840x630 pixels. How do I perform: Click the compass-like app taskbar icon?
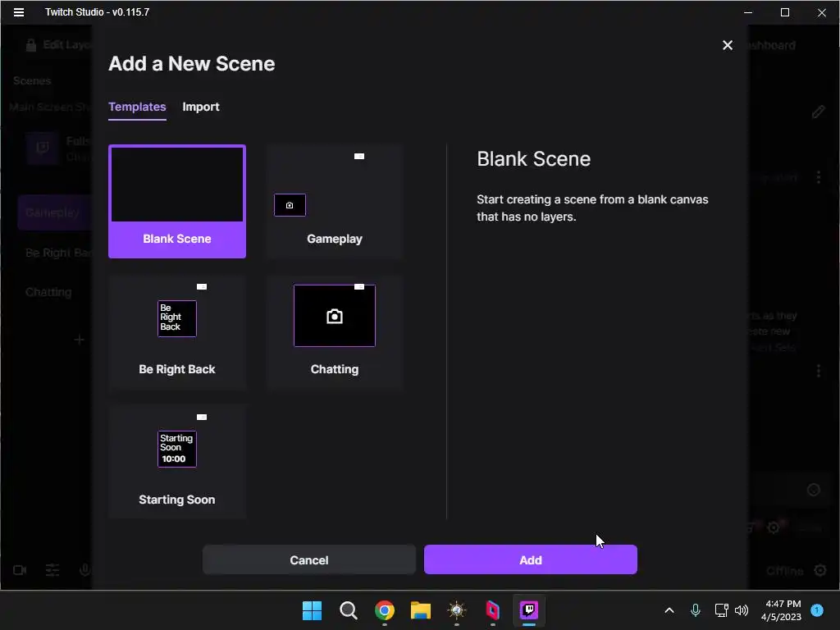pyautogui.click(x=456, y=610)
